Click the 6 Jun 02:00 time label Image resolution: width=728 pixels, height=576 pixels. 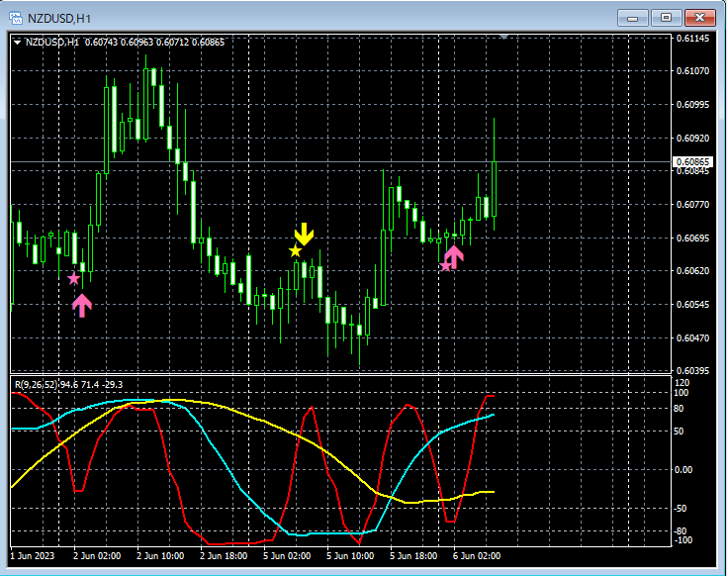pos(477,556)
